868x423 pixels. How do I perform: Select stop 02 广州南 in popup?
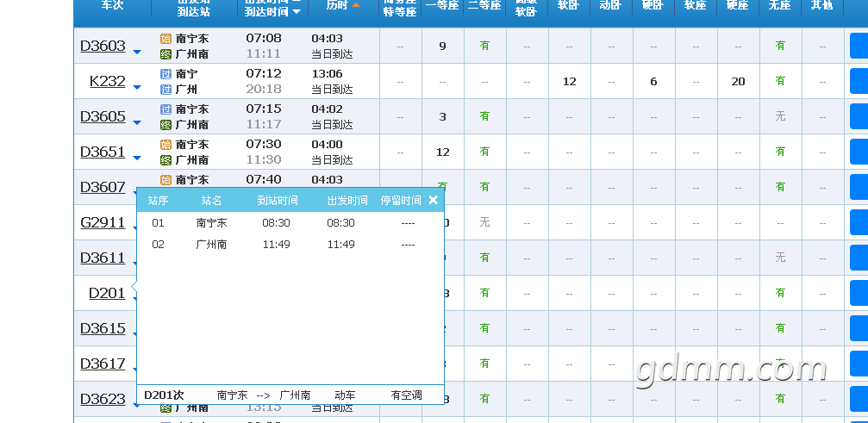pos(290,245)
